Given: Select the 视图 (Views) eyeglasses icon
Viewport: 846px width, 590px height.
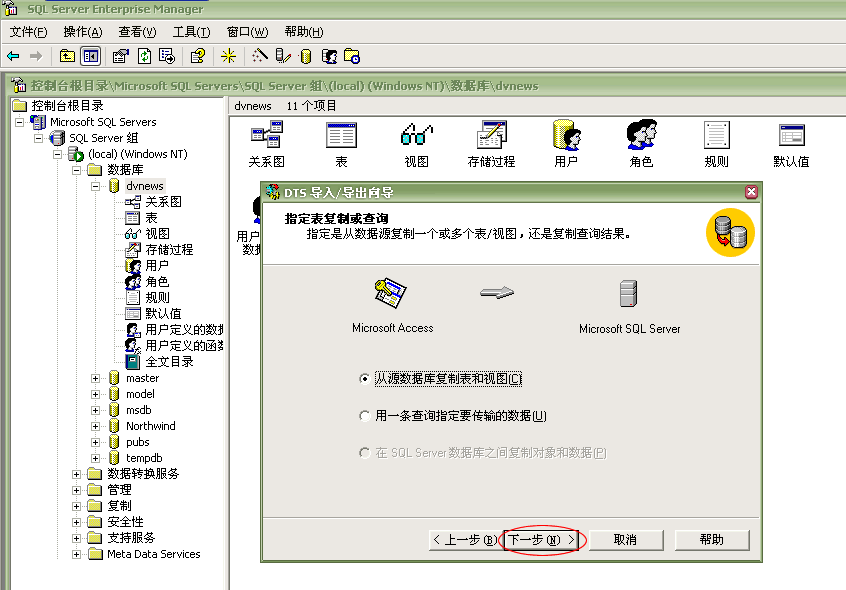Looking at the screenshot, I should 415,135.
